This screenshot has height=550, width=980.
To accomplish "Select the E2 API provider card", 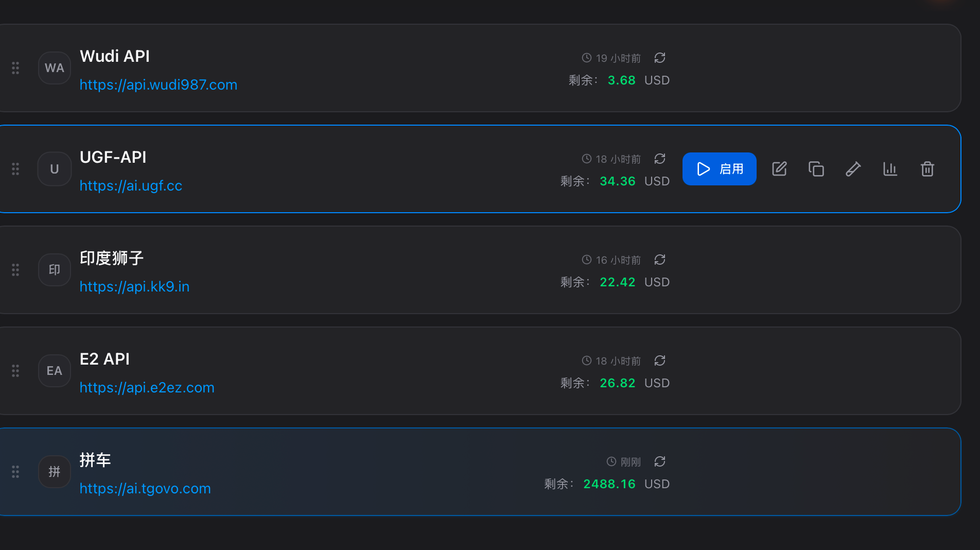I will 480,371.
